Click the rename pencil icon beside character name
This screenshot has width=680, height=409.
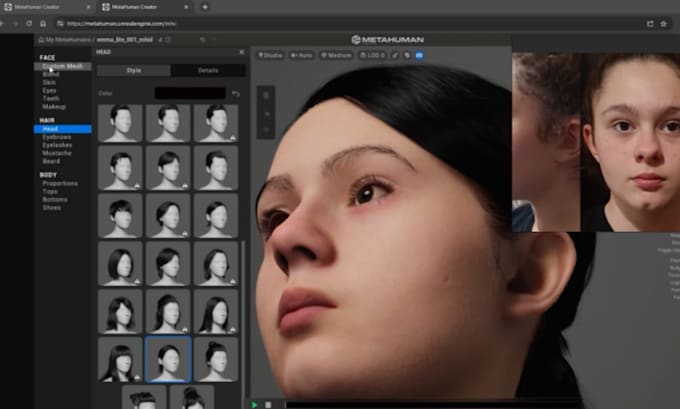pyautogui.click(x=160, y=39)
